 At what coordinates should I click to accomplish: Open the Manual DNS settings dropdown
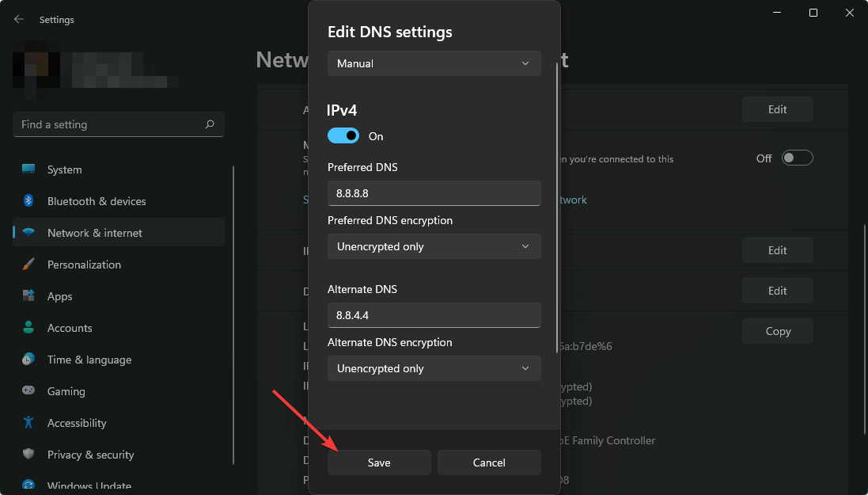click(434, 63)
